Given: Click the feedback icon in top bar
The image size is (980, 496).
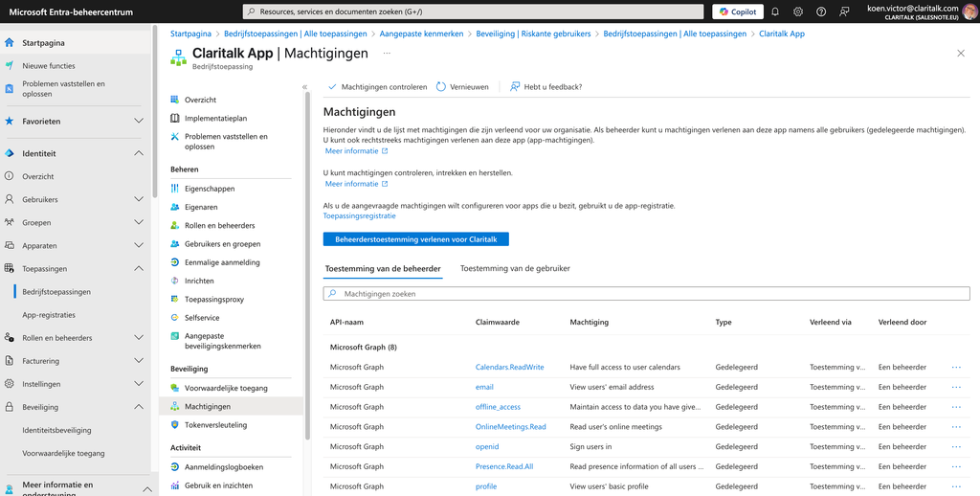Looking at the screenshot, I should click(x=844, y=11).
